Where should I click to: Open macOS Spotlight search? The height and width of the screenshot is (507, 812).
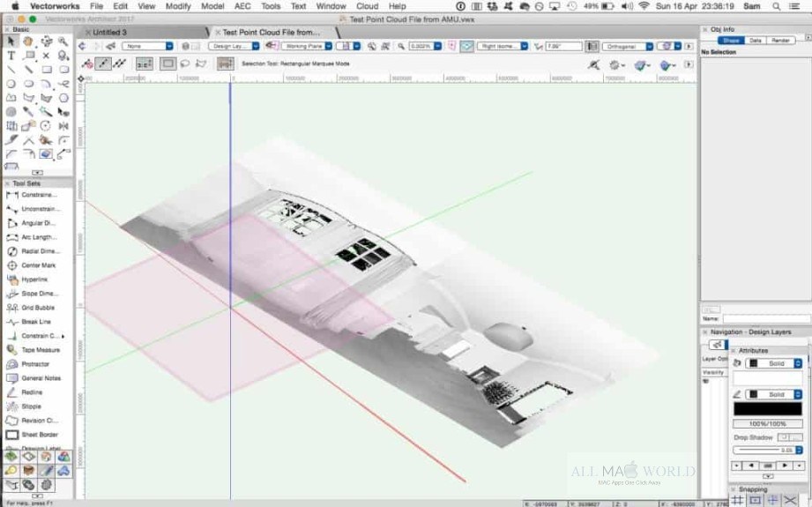coord(776,6)
